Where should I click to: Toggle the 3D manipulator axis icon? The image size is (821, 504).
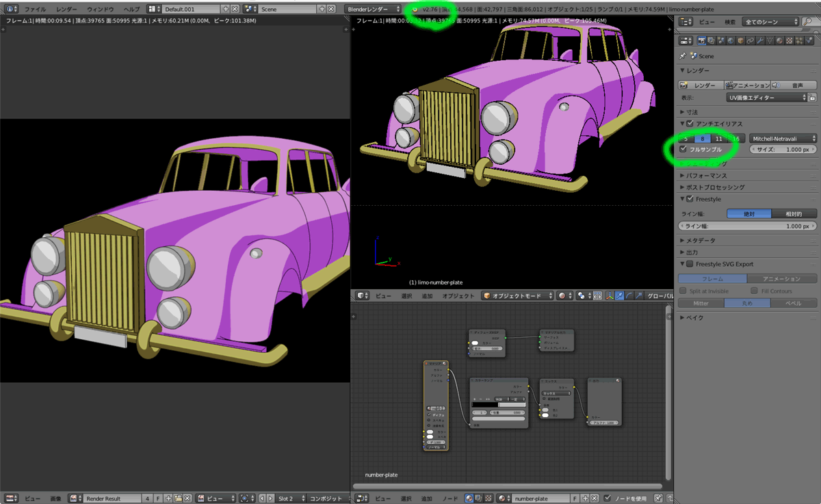(610, 295)
